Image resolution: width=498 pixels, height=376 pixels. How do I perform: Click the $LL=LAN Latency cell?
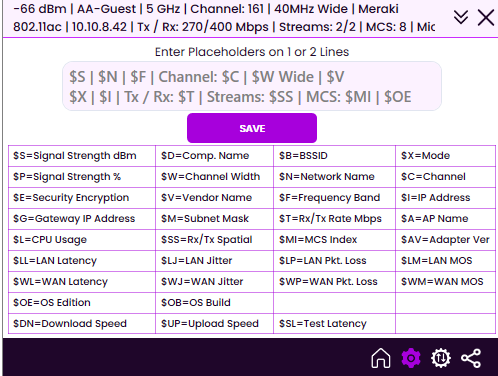[82, 261]
